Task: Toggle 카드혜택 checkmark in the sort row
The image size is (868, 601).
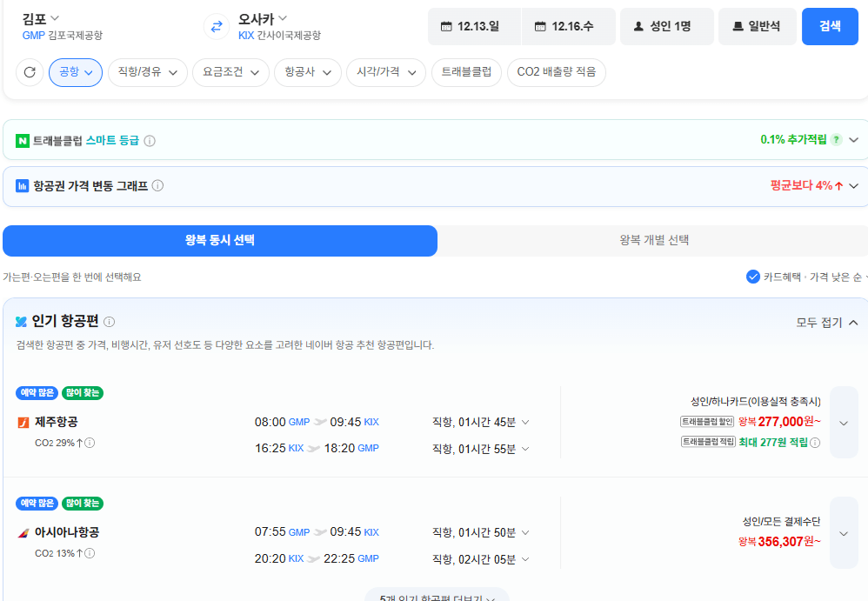Action: tap(753, 277)
